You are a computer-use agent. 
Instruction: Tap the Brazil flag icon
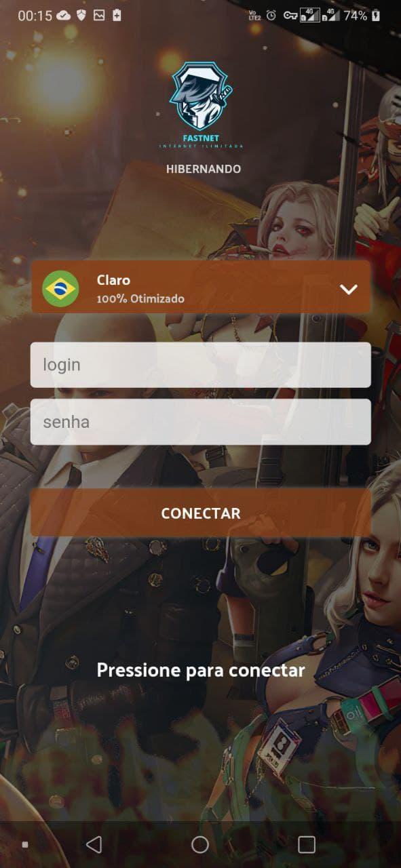pos(60,289)
